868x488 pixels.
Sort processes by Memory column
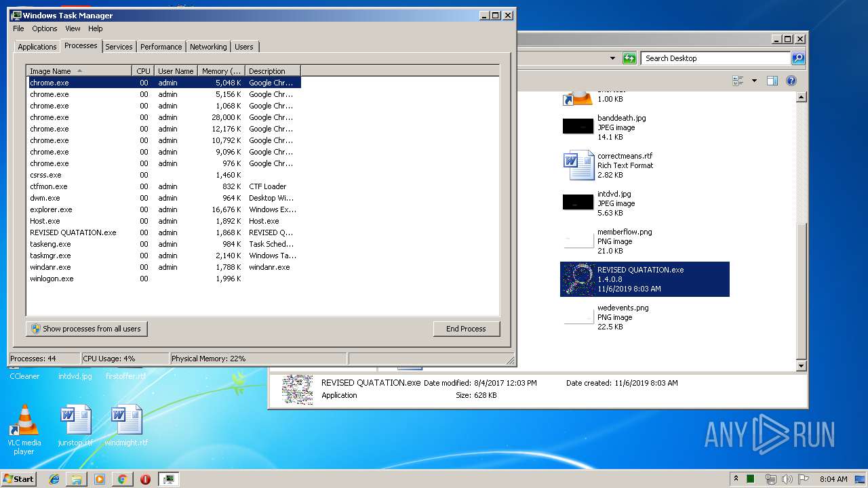(221, 70)
